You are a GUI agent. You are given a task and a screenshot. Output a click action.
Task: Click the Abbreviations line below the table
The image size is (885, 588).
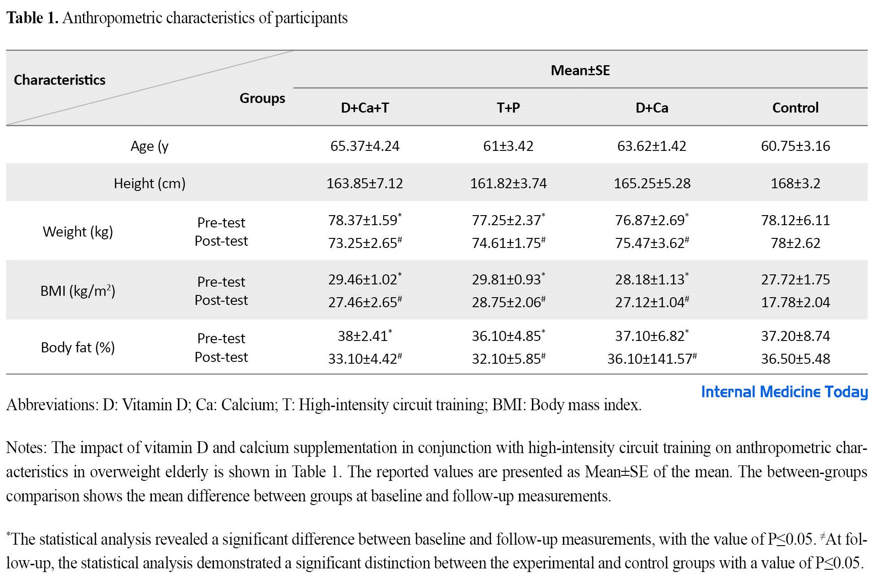click(x=324, y=405)
